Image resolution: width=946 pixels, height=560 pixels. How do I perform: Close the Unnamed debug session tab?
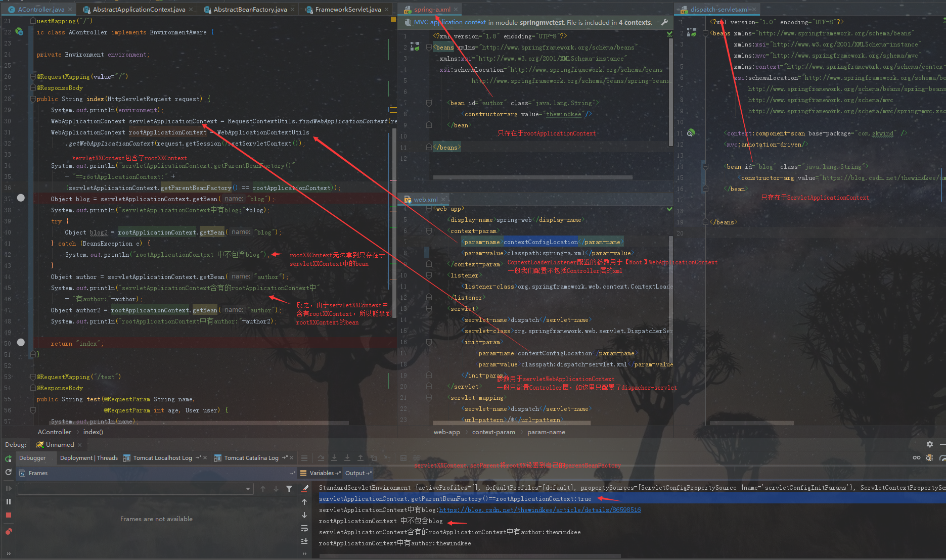point(79,445)
